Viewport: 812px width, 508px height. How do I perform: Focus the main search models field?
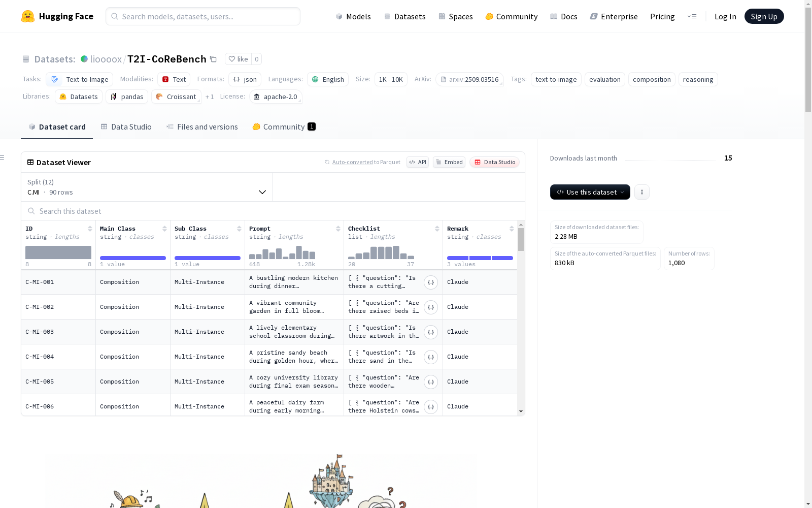203,16
